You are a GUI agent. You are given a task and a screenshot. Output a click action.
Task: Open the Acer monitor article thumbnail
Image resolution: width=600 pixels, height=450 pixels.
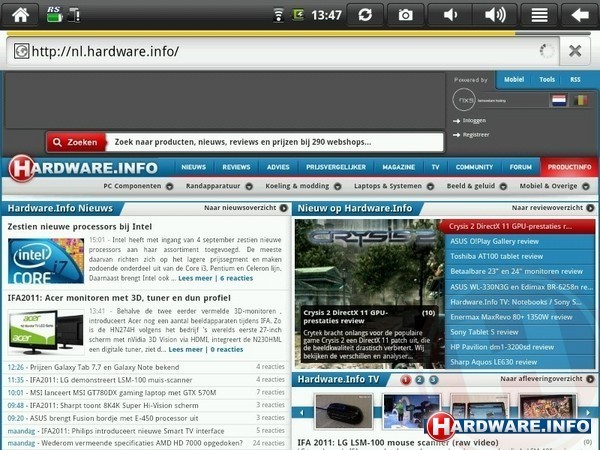coord(46,332)
